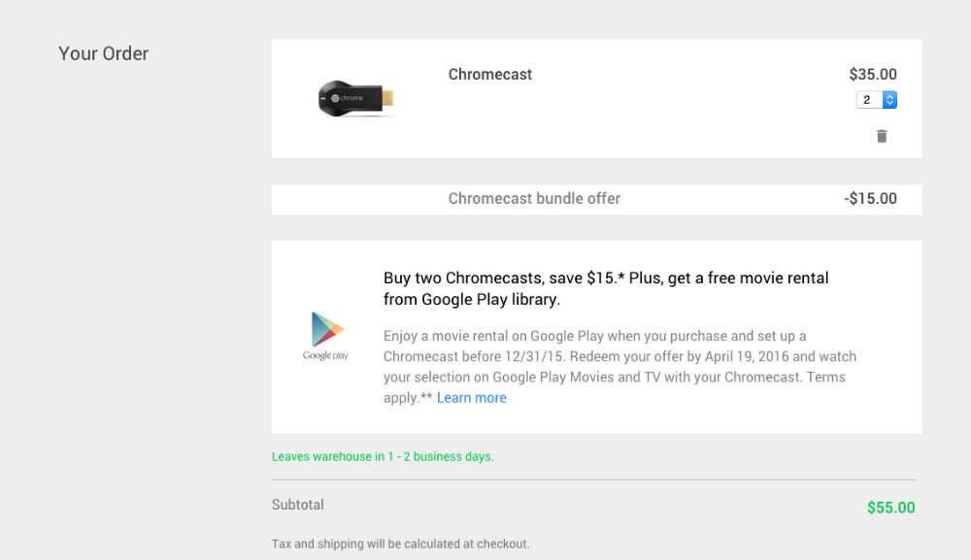Viewport: 971px width, 560px height.
Task: Click the movie rental offer description paragraph
Action: (x=619, y=366)
